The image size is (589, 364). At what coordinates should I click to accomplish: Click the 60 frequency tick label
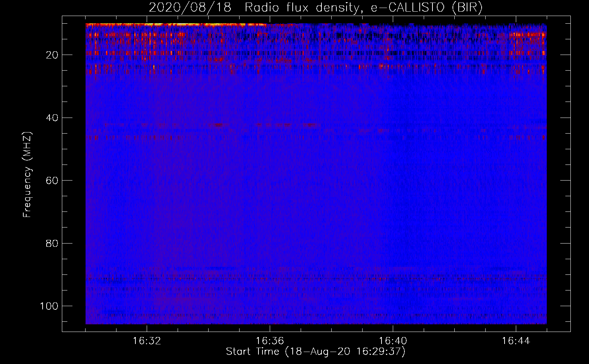[x=52, y=181]
